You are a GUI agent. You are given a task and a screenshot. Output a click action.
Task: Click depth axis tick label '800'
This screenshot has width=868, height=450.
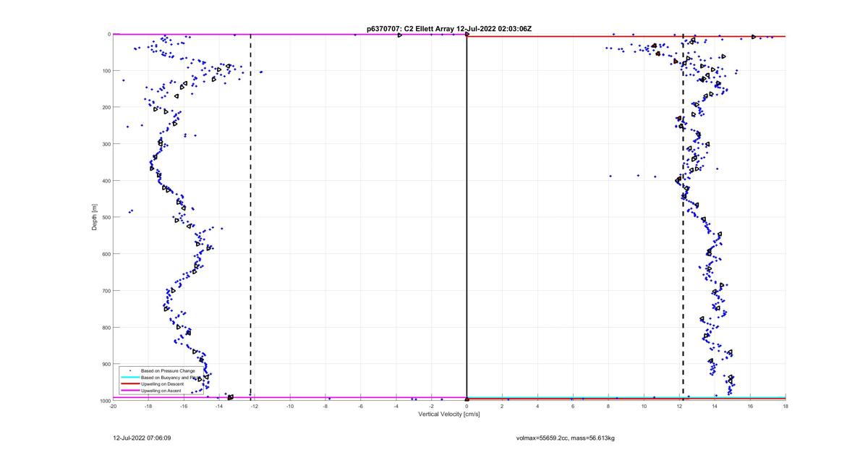(106, 327)
